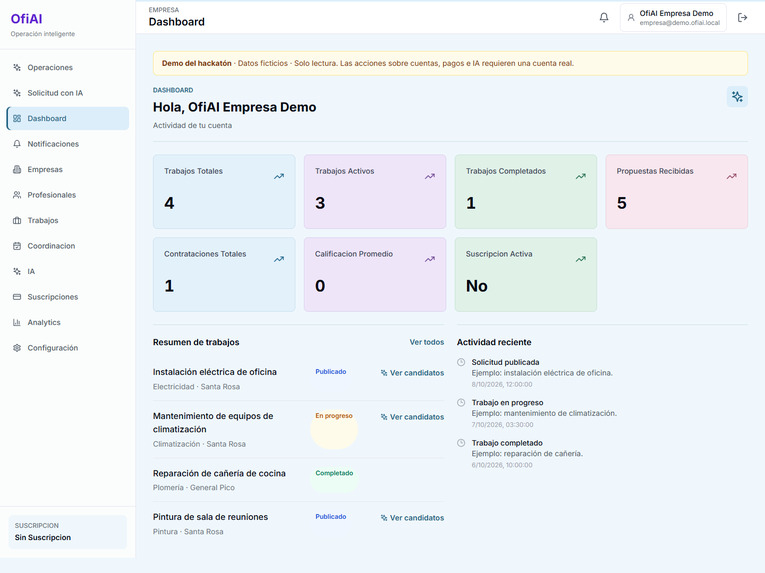Click Reparación de cañería de cocina title
The image size is (765, 573).
tap(219, 473)
